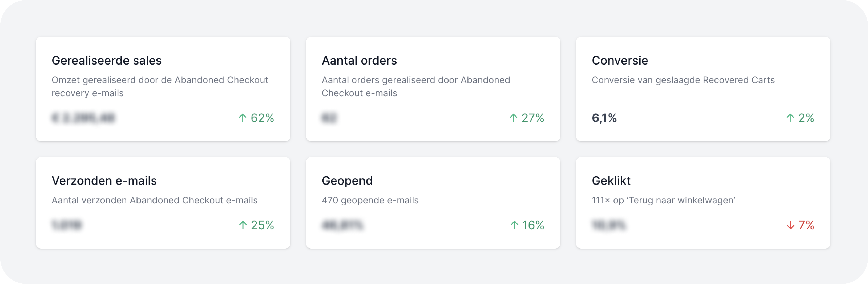Click the 'Terug naar winkelwagen' description text
The width and height of the screenshot is (868, 284).
(663, 201)
